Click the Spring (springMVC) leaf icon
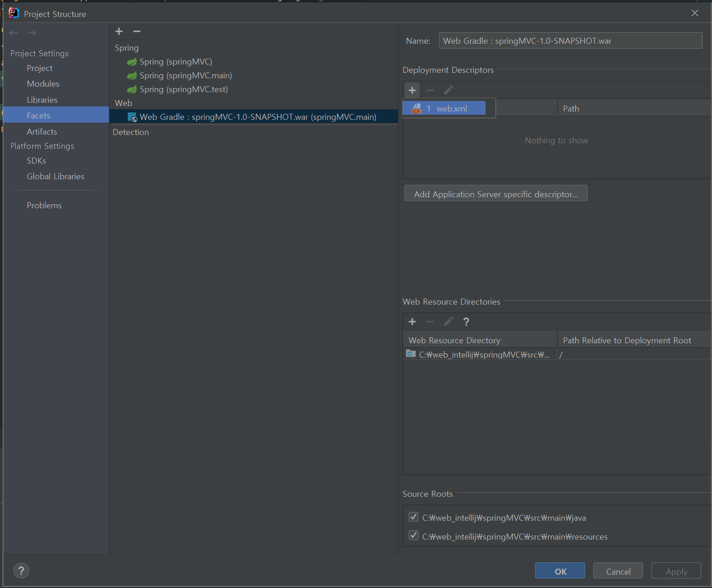 pos(132,62)
